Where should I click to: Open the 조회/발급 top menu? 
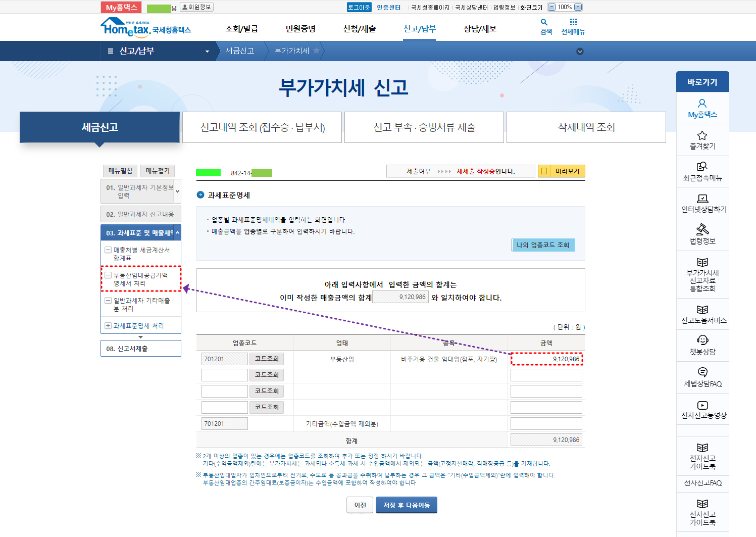pos(241,29)
